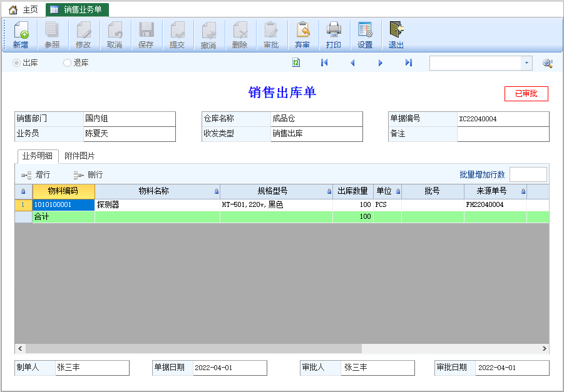Click the document search combo box field
The width and height of the screenshot is (564, 392).
475,63
